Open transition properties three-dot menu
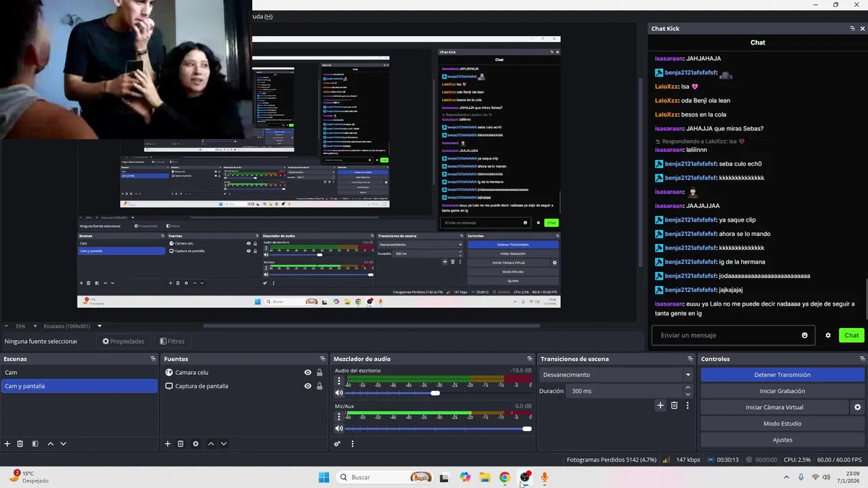The height and width of the screenshot is (488, 868). click(687, 405)
